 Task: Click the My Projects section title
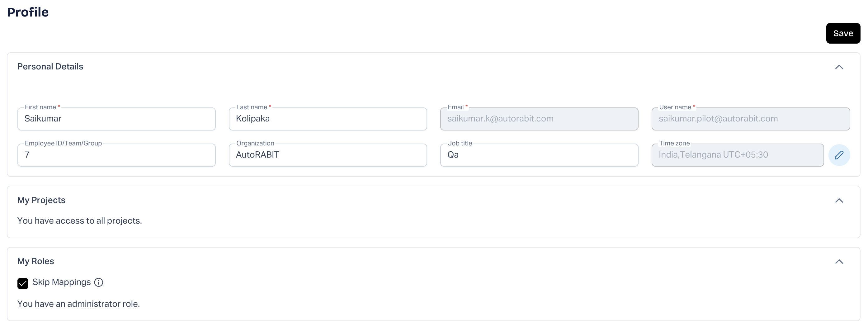[41, 200]
